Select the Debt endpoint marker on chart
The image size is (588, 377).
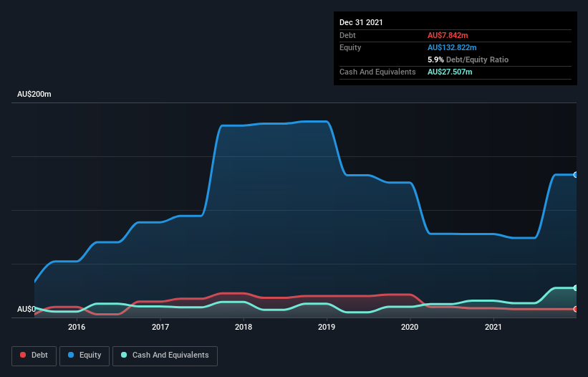576,309
